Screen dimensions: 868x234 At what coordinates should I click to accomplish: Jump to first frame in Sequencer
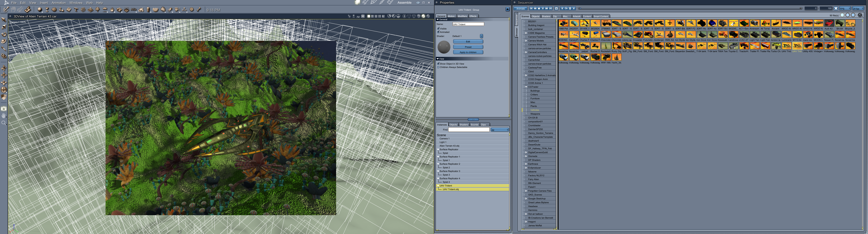coord(531,8)
